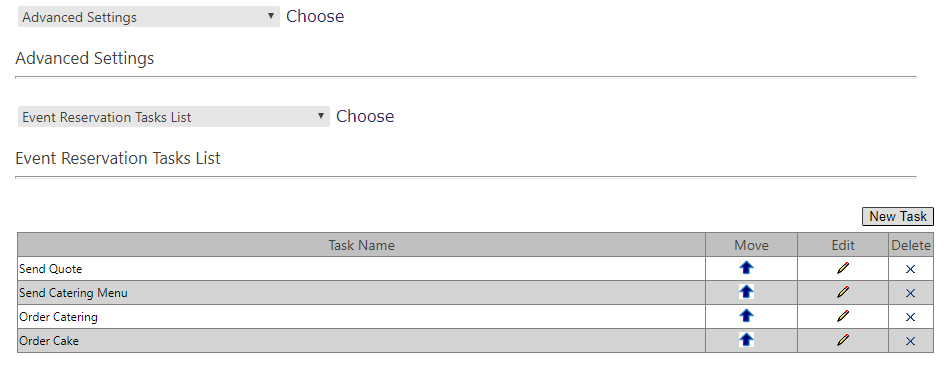The width and height of the screenshot is (949, 371).
Task: Delete the Order Catering task
Action: (910, 317)
